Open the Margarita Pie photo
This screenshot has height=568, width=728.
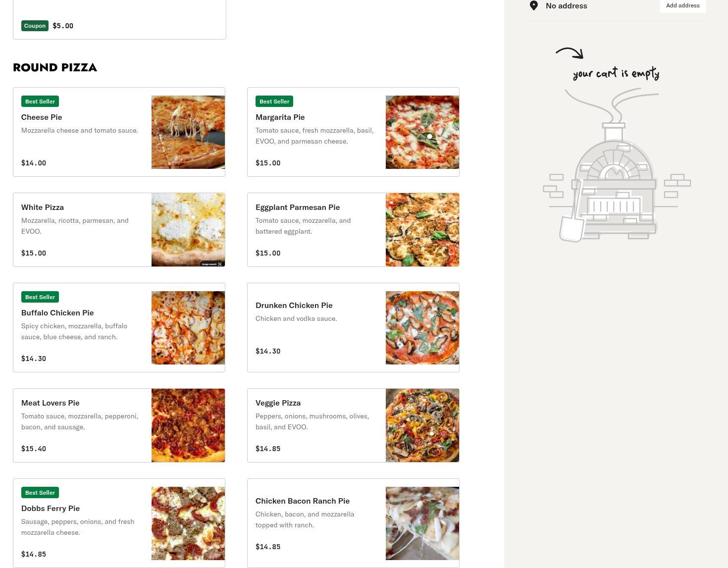422,132
